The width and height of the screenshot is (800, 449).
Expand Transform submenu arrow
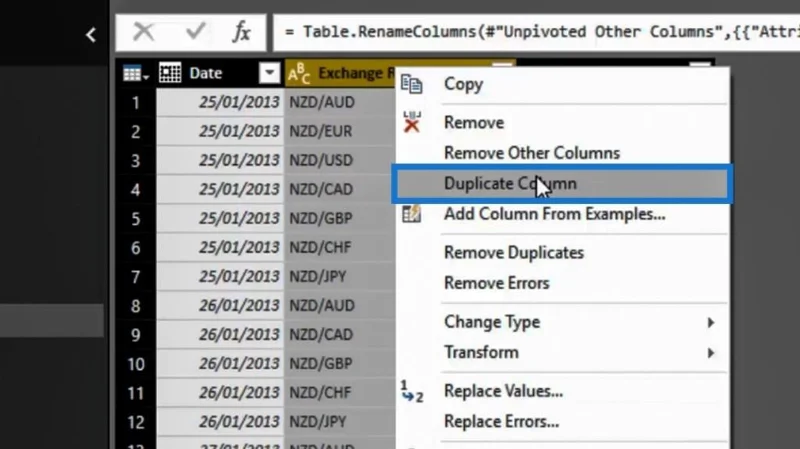pyautogui.click(x=711, y=353)
